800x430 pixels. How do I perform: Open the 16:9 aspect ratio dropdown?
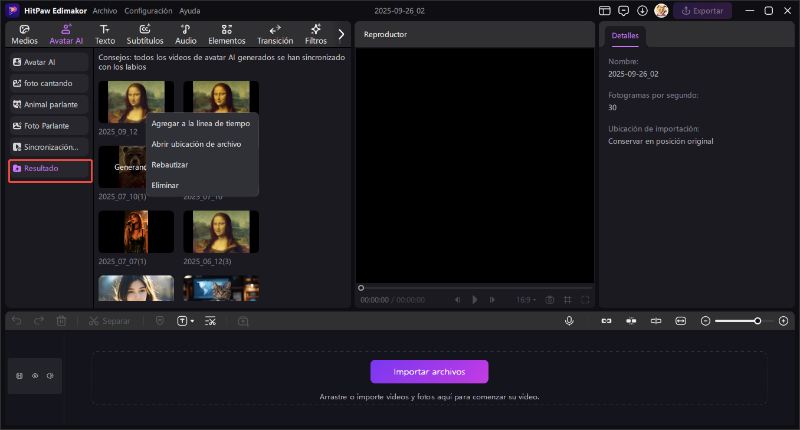pos(526,300)
